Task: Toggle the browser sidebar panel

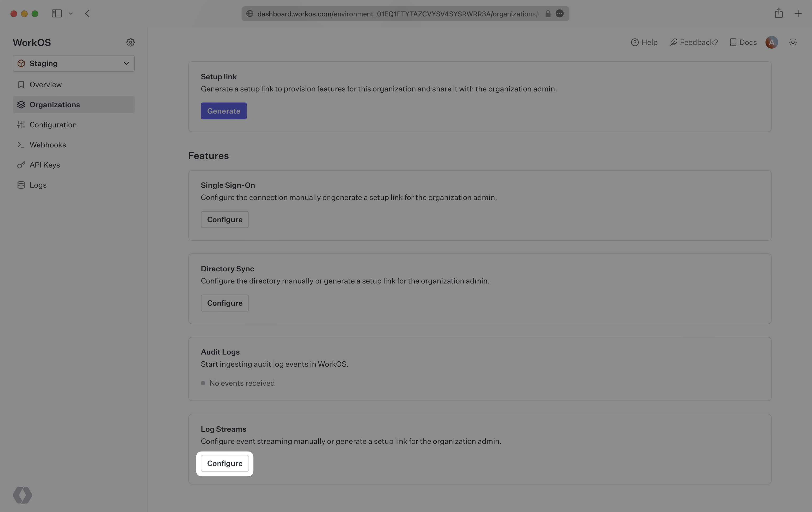Action: coord(57,13)
